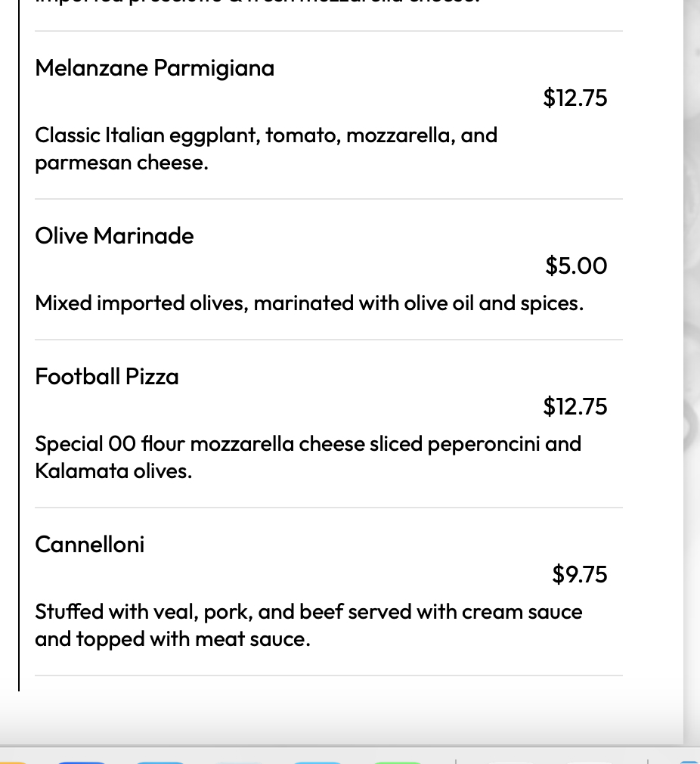Click the divider line above Cannelloni
The width and height of the screenshot is (700, 764).
[329, 508]
